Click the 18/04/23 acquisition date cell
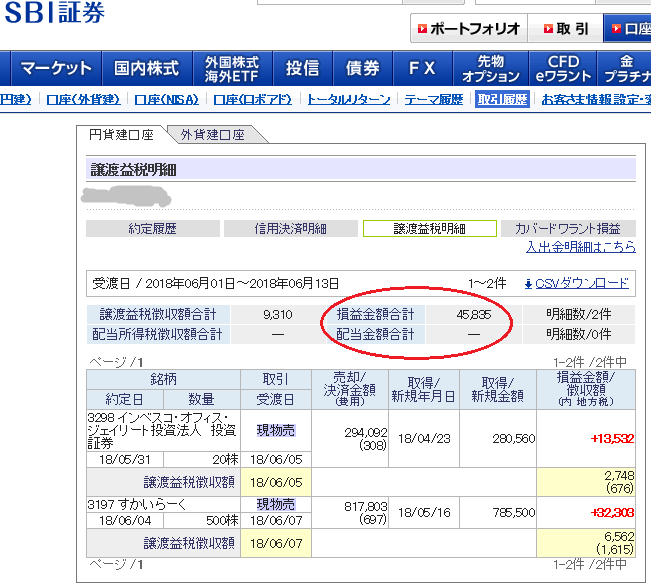 (424, 438)
